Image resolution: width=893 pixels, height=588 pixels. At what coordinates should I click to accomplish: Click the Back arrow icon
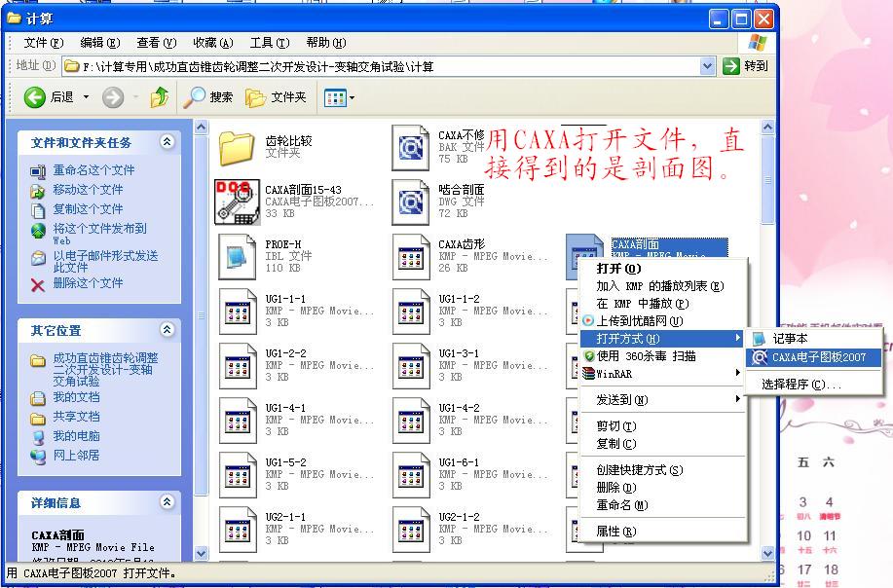click(x=35, y=97)
